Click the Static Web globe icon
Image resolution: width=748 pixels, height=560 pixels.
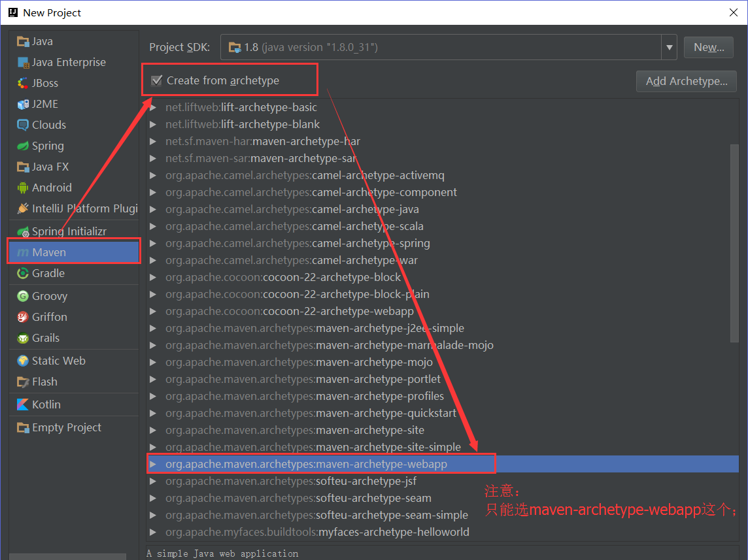[23, 361]
